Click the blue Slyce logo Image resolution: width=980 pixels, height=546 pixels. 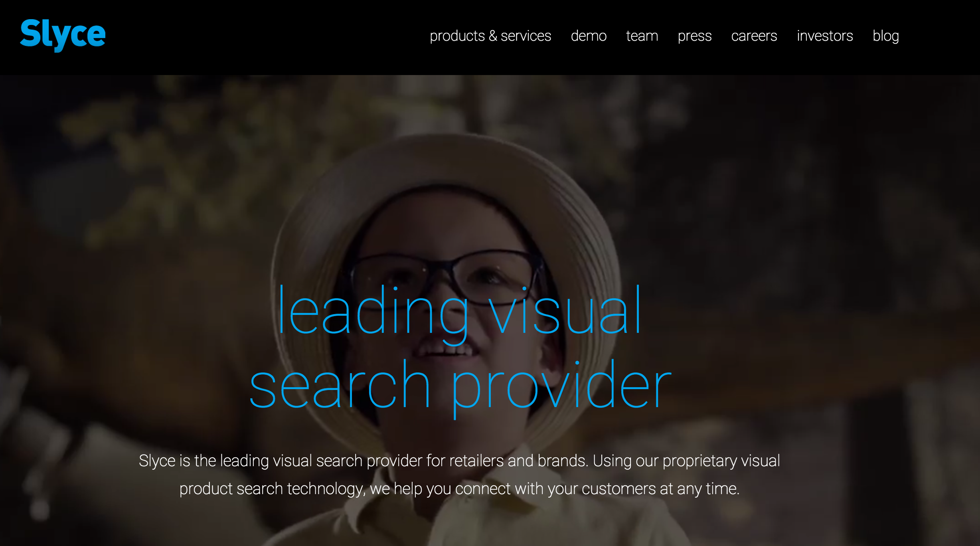point(63,36)
